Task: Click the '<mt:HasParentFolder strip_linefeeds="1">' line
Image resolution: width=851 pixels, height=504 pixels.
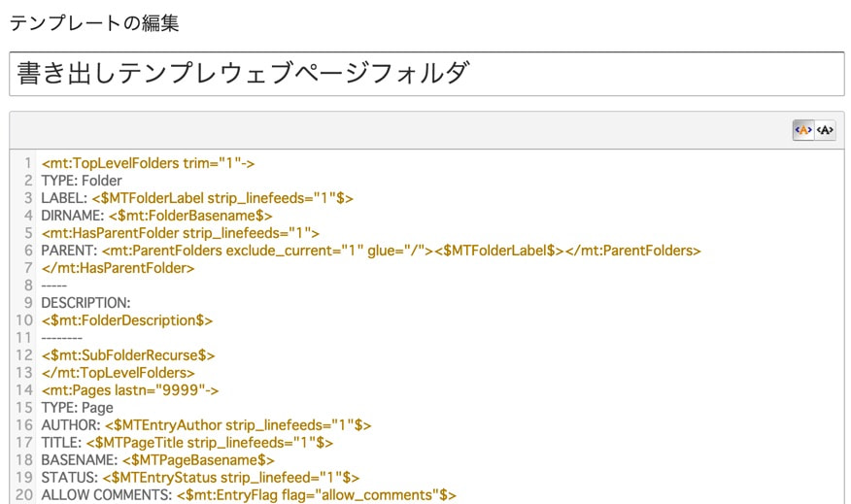Action: pyautogui.click(x=180, y=233)
